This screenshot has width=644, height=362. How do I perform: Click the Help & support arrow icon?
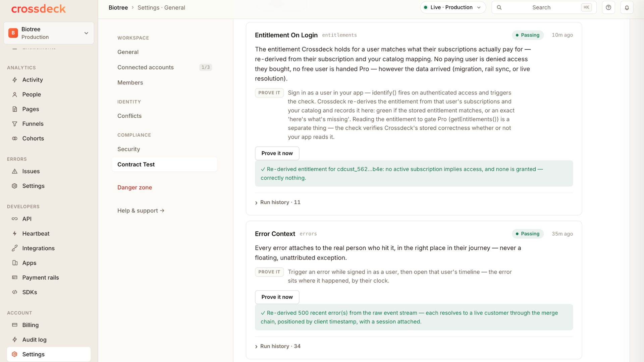pos(162,210)
